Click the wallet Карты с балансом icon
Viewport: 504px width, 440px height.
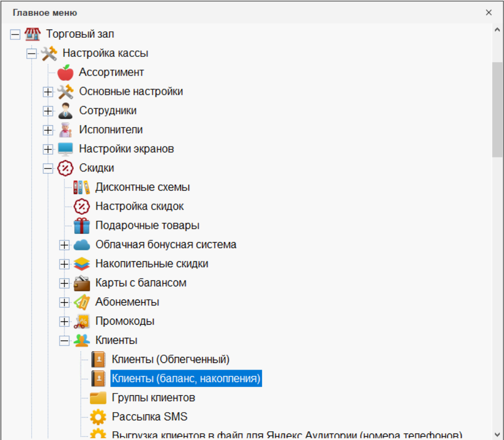click(x=81, y=283)
